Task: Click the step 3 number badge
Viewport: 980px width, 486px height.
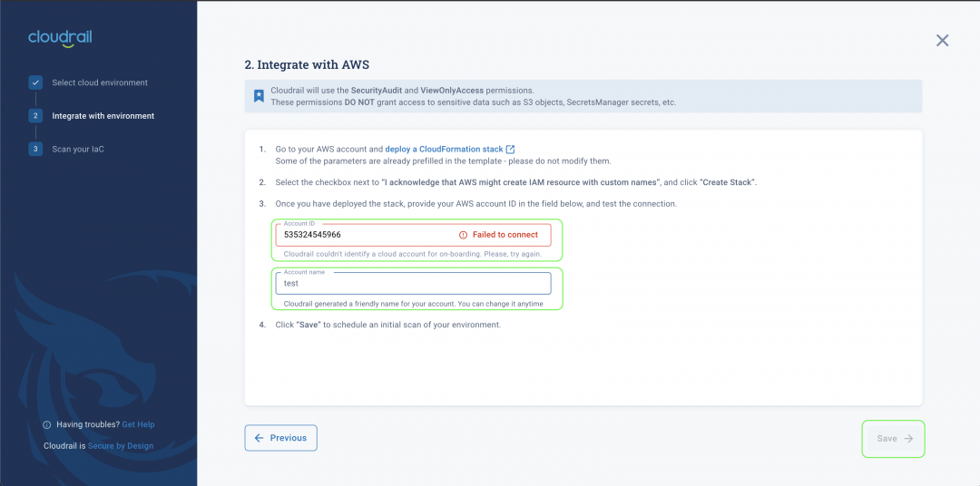Action: pos(35,150)
